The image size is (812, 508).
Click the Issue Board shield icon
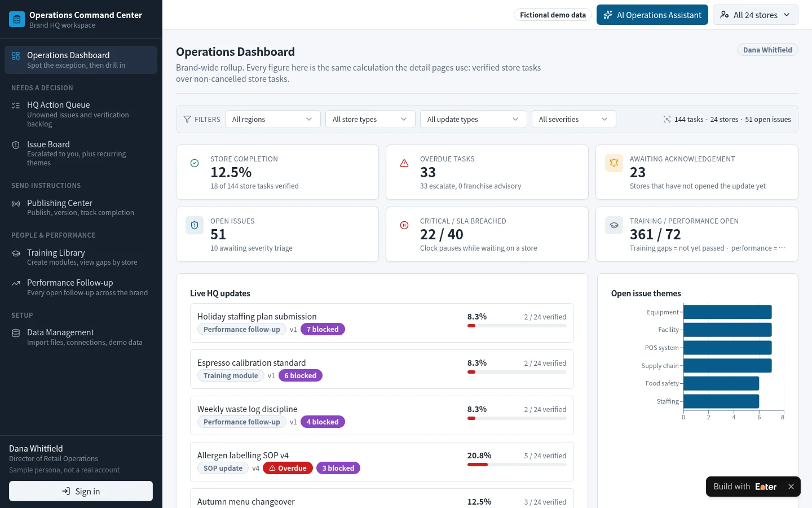[16, 144]
